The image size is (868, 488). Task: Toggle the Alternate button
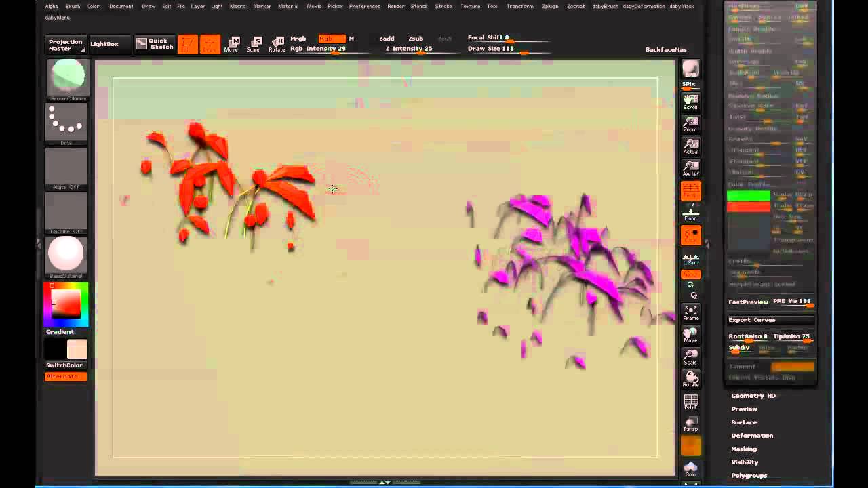66,376
